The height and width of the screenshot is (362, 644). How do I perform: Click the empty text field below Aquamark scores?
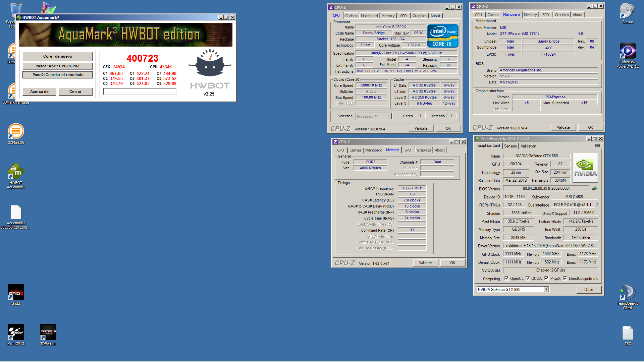tap(140, 92)
